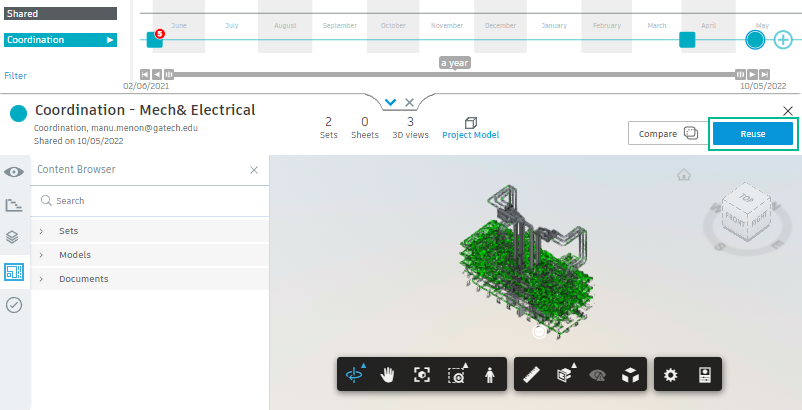Click the FRONT face of view cube

[x=737, y=220]
